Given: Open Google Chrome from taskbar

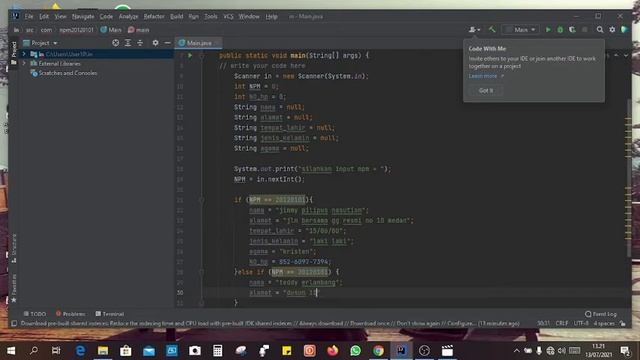Looking at the screenshot, I should 378,351.
